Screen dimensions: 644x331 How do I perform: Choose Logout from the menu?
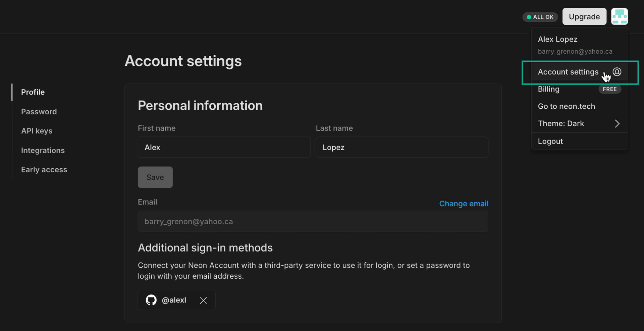[550, 141]
